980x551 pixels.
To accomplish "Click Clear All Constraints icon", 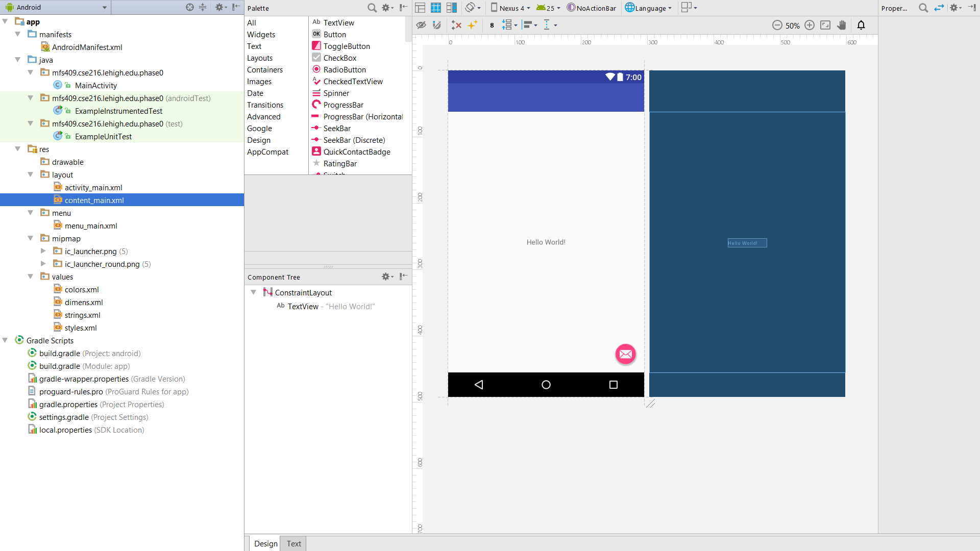I will tap(456, 25).
